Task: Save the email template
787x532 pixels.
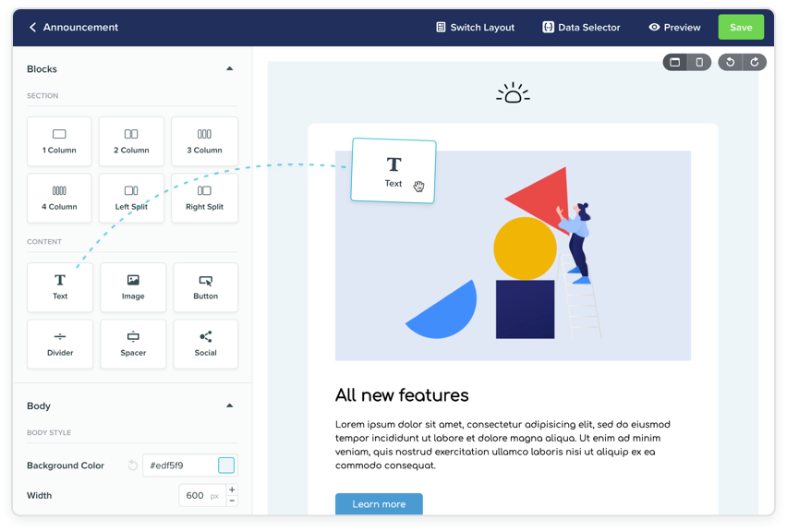Action: [x=741, y=27]
